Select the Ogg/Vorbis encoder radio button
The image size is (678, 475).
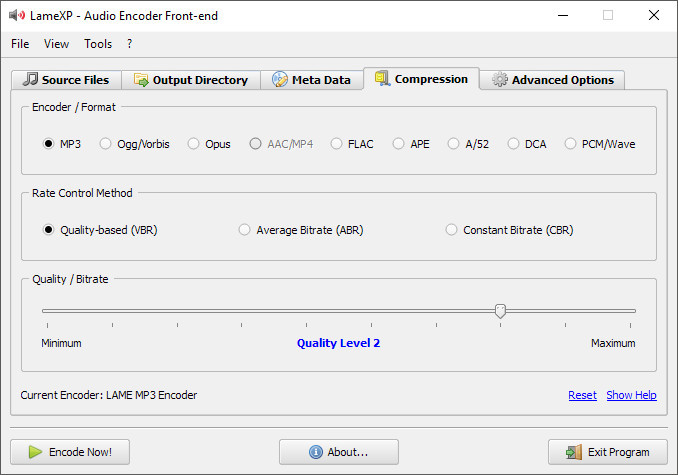click(106, 144)
